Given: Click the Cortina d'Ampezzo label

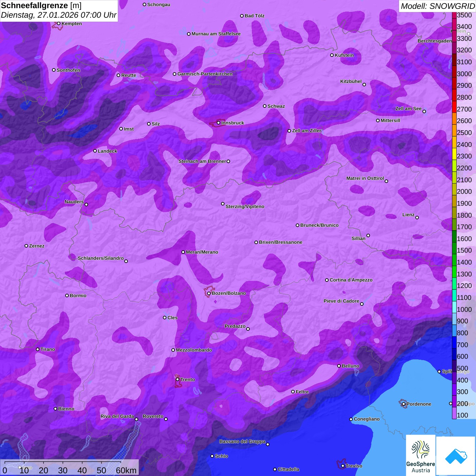Looking at the screenshot, I should click(351, 280).
